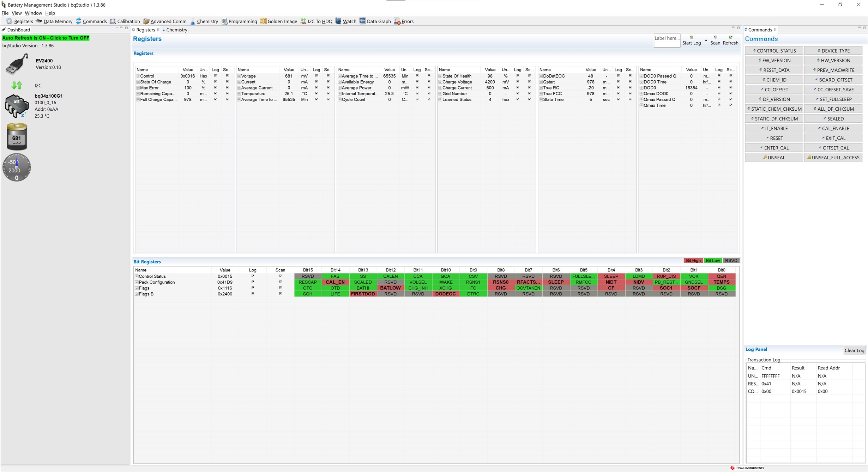Open the Data Memory tool

coord(54,22)
